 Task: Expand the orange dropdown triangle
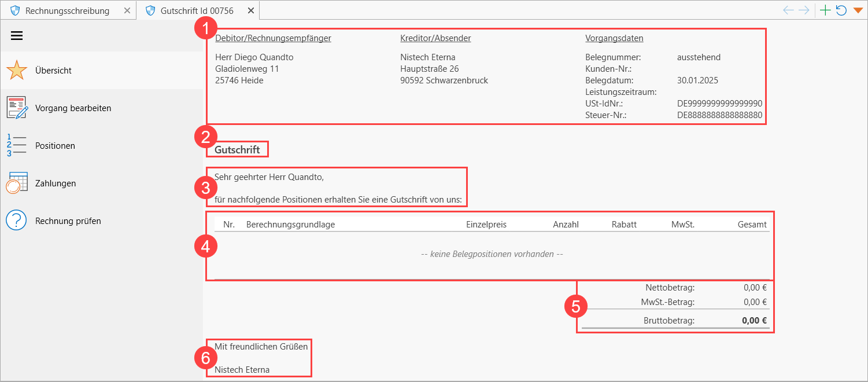click(858, 10)
